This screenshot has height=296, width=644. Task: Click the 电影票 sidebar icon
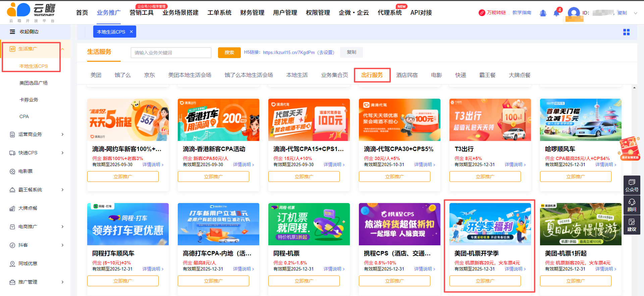click(x=12, y=171)
